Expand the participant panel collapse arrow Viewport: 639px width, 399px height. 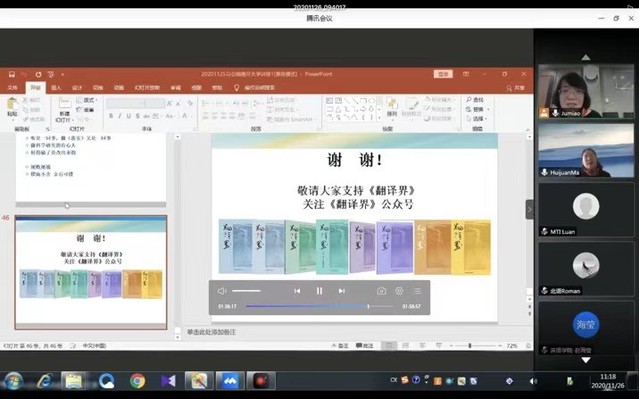pyautogui.click(x=529, y=210)
